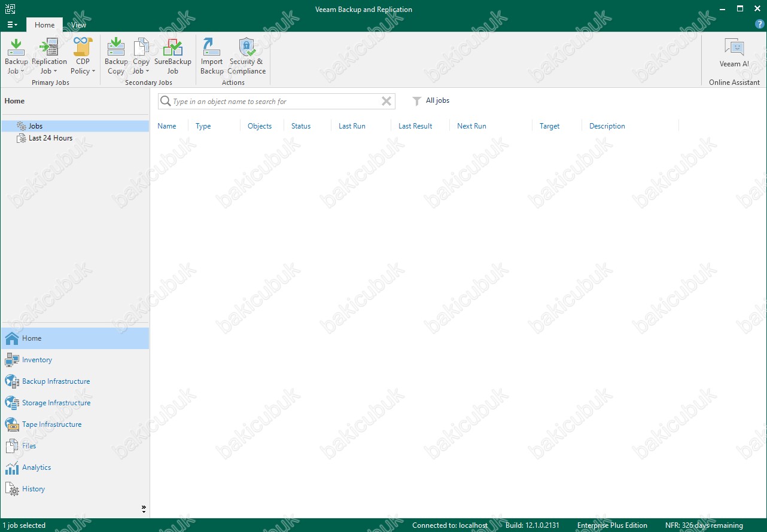Sort by the Objects column header
This screenshot has width=767, height=532.
click(260, 126)
